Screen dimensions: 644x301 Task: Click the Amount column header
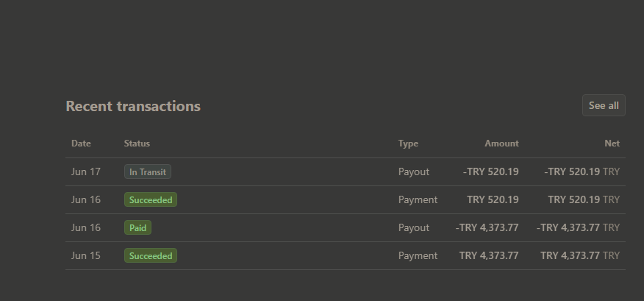(501, 144)
